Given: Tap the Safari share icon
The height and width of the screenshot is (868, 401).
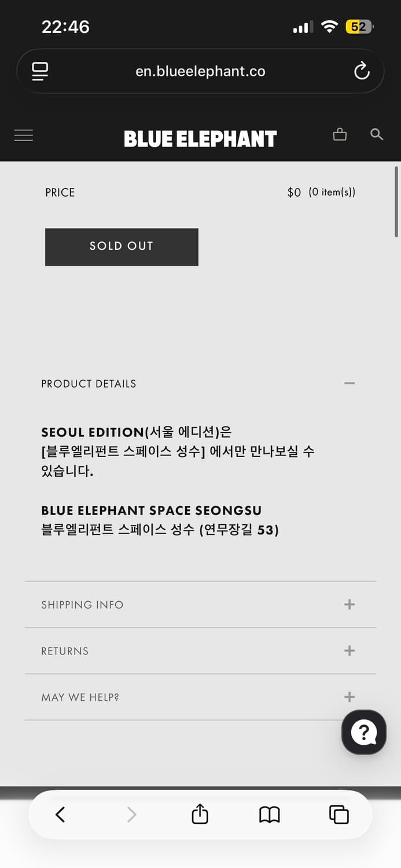Looking at the screenshot, I should click(x=200, y=814).
